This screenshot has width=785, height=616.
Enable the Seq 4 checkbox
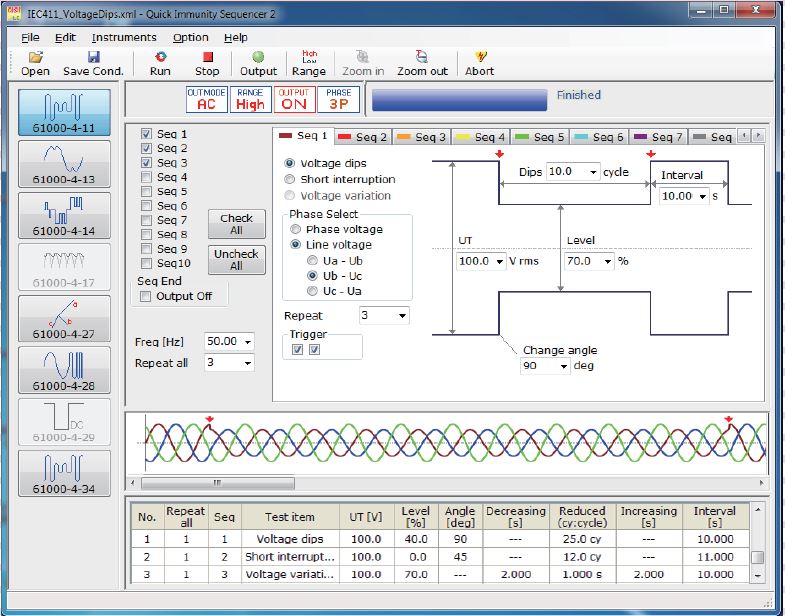click(147, 177)
